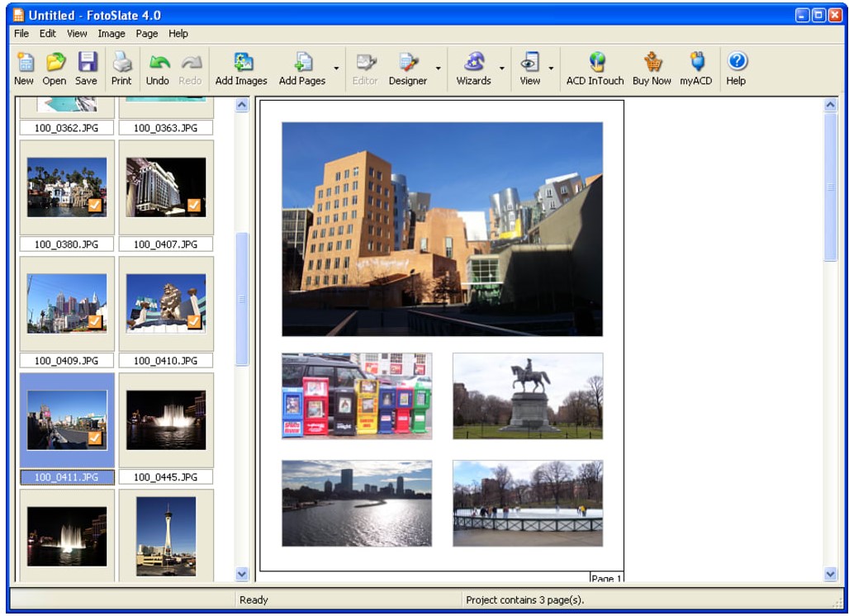Open the Page menu
This screenshot has width=849, height=616.
click(147, 34)
